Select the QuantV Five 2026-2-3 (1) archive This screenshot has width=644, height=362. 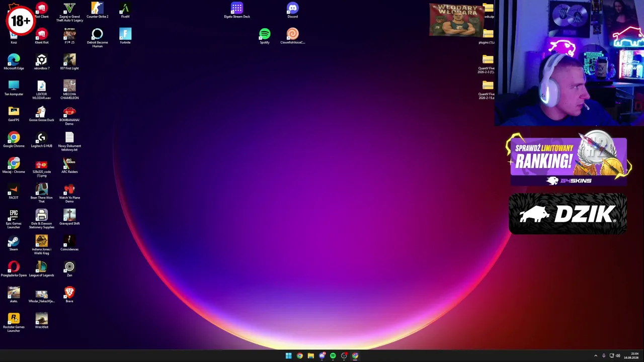[487, 64]
